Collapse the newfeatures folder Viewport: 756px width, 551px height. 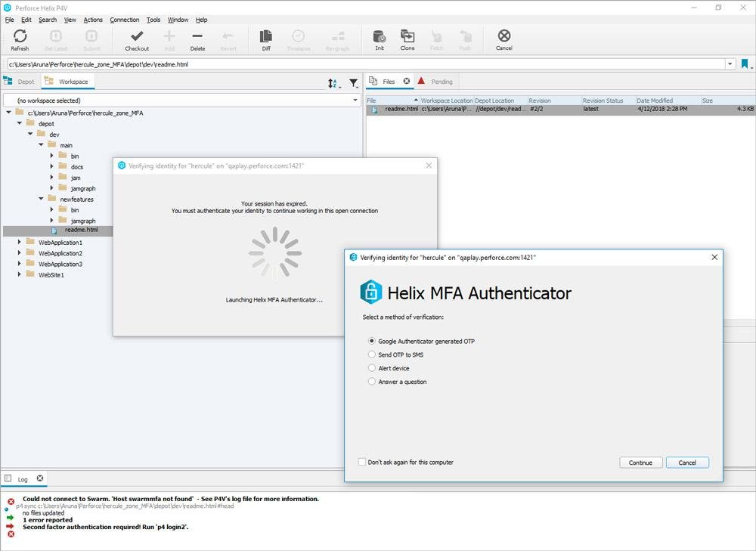tap(41, 199)
